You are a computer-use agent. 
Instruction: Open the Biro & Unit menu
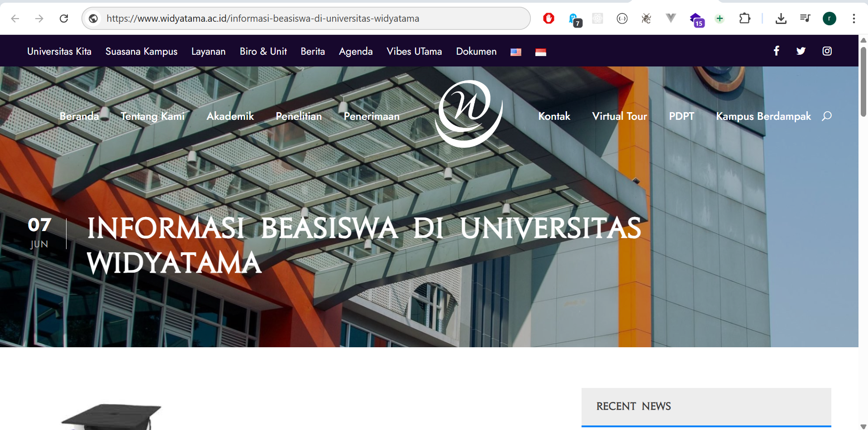click(x=263, y=52)
